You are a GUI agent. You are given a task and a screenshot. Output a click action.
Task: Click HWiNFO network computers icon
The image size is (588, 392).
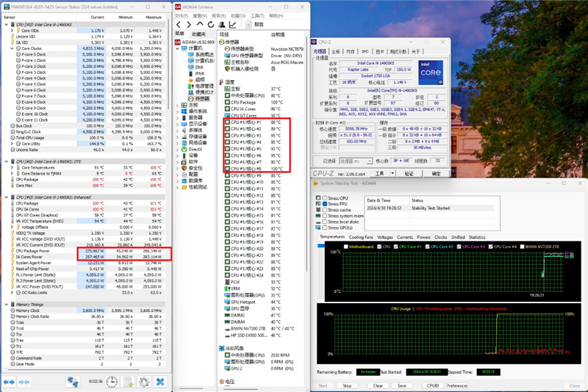pyautogui.click(x=72, y=382)
